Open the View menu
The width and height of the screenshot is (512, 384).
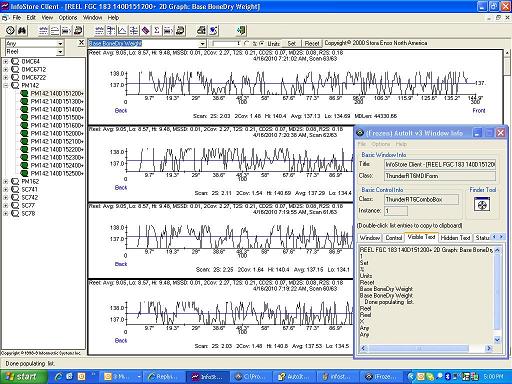click(47, 18)
